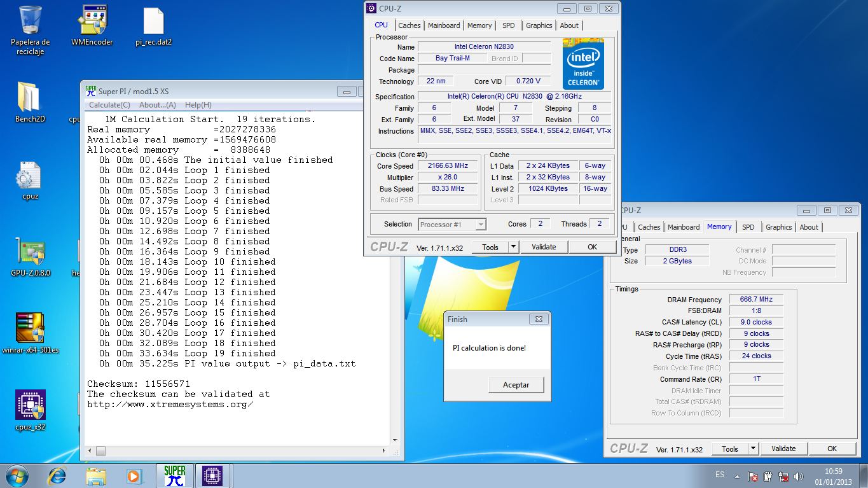This screenshot has height=488, width=868.
Task: Open About tab in rear CPU-Z window
Action: point(809,227)
